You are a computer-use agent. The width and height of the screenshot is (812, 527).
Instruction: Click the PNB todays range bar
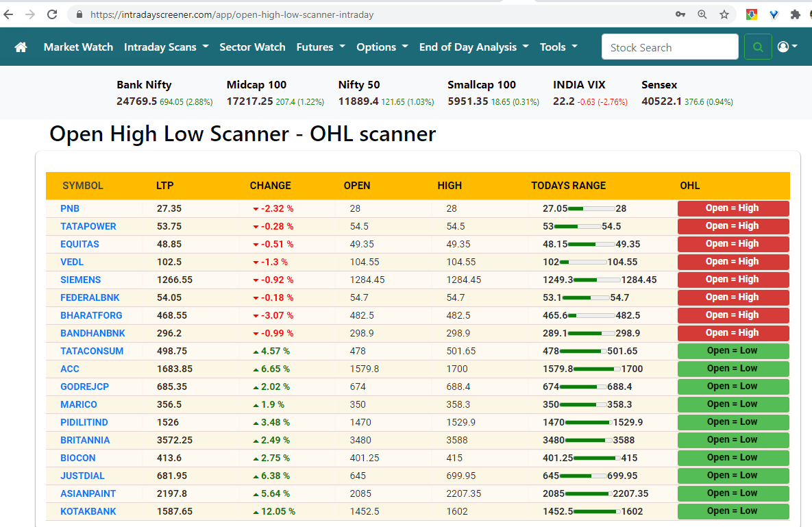[591, 208]
